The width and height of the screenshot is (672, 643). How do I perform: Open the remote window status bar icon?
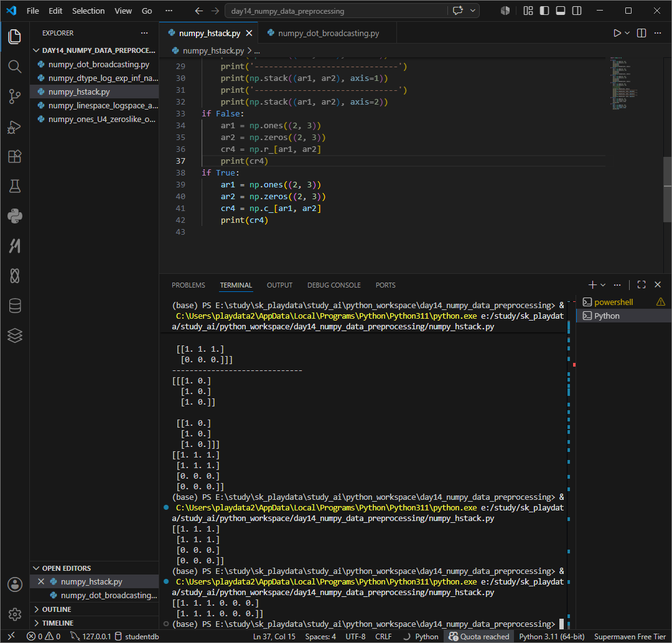[x=12, y=636]
